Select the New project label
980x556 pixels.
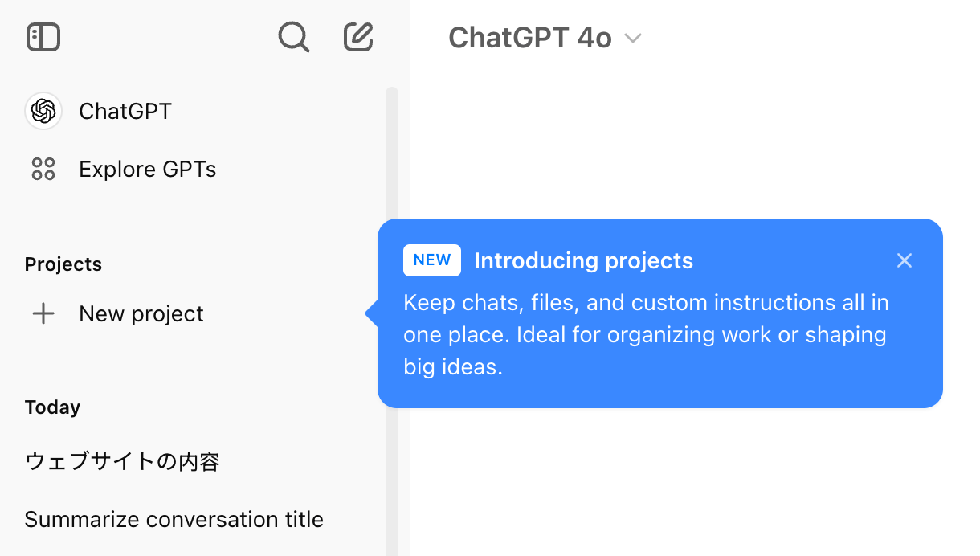pyautogui.click(x=141, y=313)
